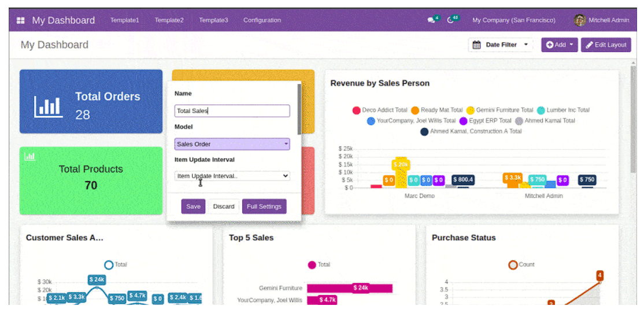
Task: Open the Item Update Interval dropdown
Action: [232, 176]
